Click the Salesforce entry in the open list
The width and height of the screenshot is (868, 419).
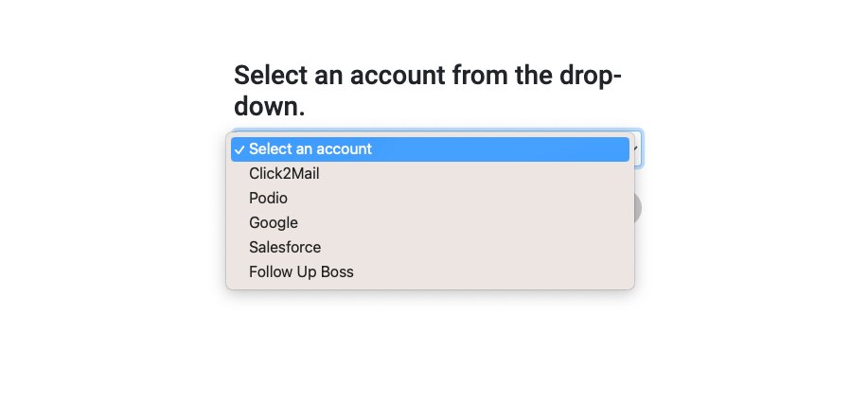click(285, 248)
